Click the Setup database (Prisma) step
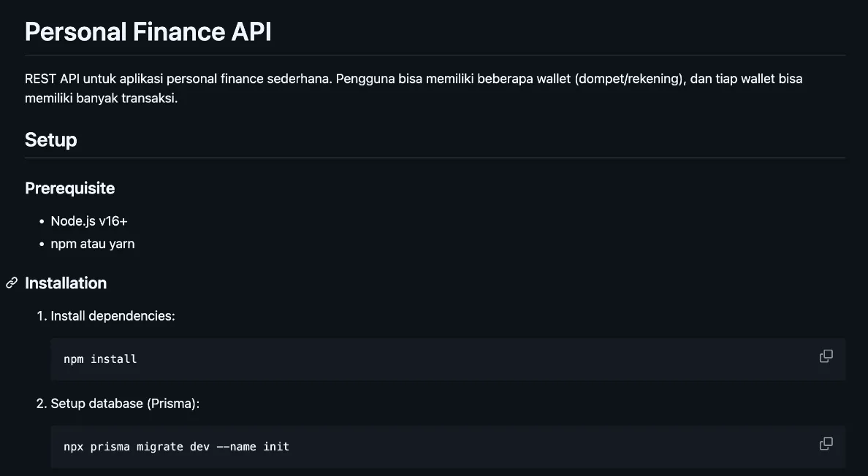 pyautogui.click(x=125, y=404)
